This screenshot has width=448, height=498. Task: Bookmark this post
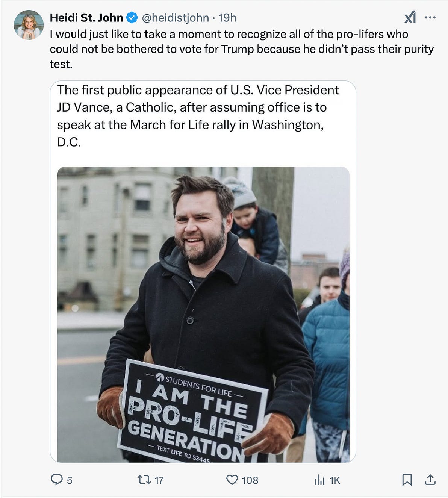(407, 480)
